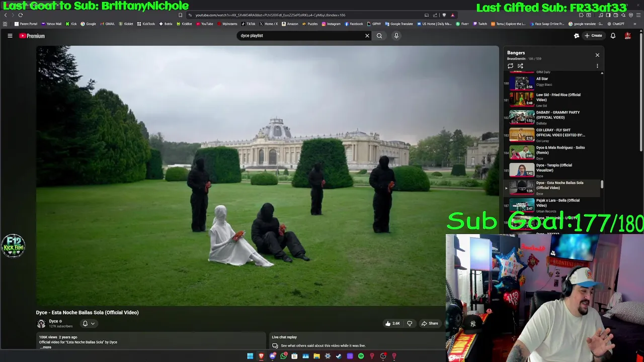Screen dimensions: 644x362
Task: Open Steam from taskbar
Action: coord(339,356)
